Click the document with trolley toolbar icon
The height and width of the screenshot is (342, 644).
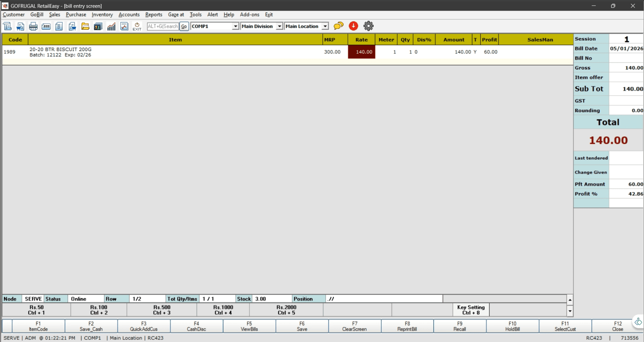point(72,26)
